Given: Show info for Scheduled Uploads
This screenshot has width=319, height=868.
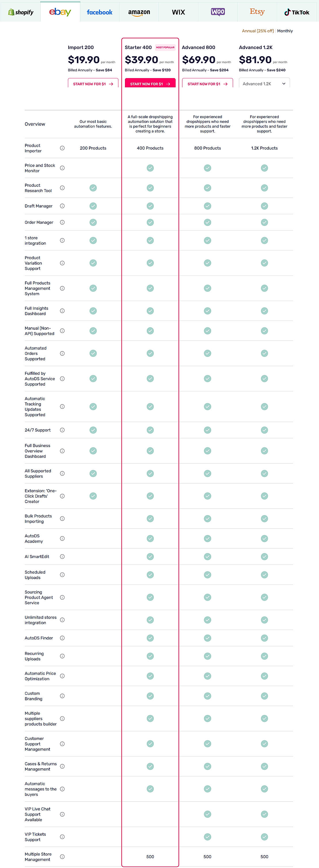Looking at the screenshot, I should [x=62, y=575].
